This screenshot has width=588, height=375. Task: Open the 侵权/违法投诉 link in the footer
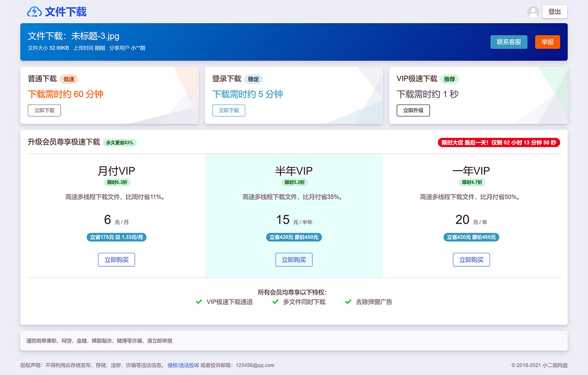coord(182,365)
